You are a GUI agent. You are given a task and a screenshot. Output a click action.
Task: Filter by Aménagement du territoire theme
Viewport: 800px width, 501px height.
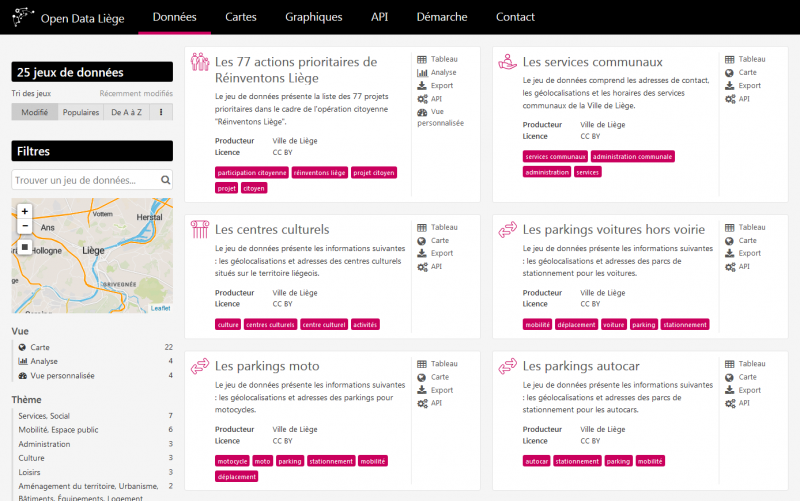95,492
